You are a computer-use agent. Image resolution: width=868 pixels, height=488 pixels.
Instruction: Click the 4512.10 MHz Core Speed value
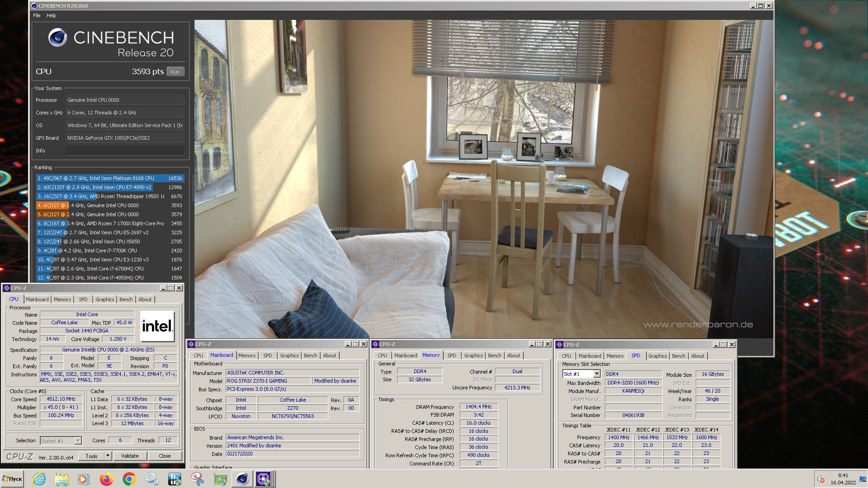click(61, 399)
